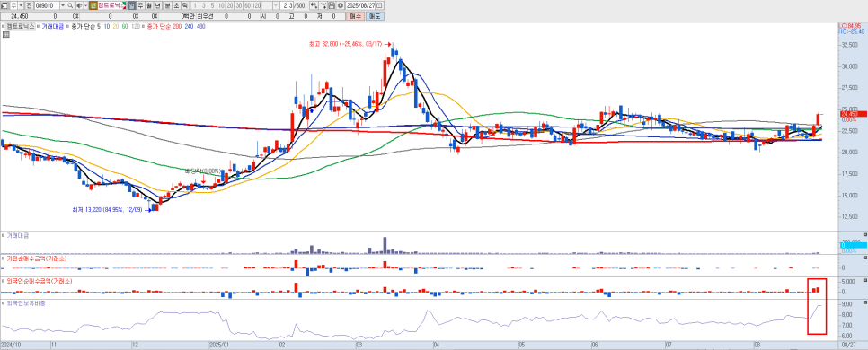Expand the minute interval dropdown after 120

(x=276, y=5)
